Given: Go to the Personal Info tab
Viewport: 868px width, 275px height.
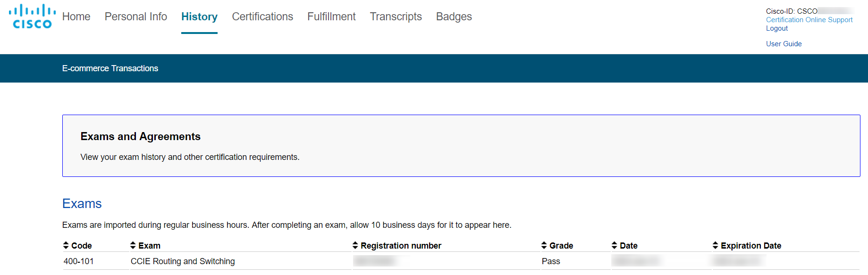Looking at the screenshot, I should [136, 17].
